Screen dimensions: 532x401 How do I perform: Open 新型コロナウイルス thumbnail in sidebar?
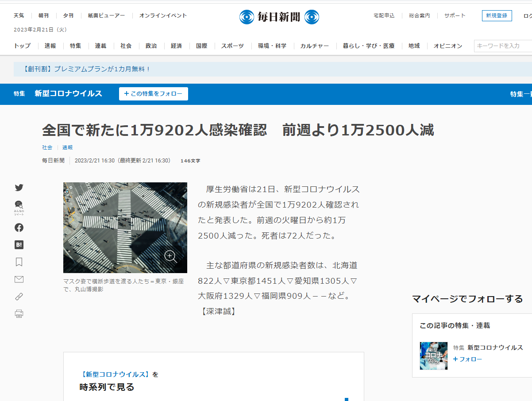click(434, 355)
